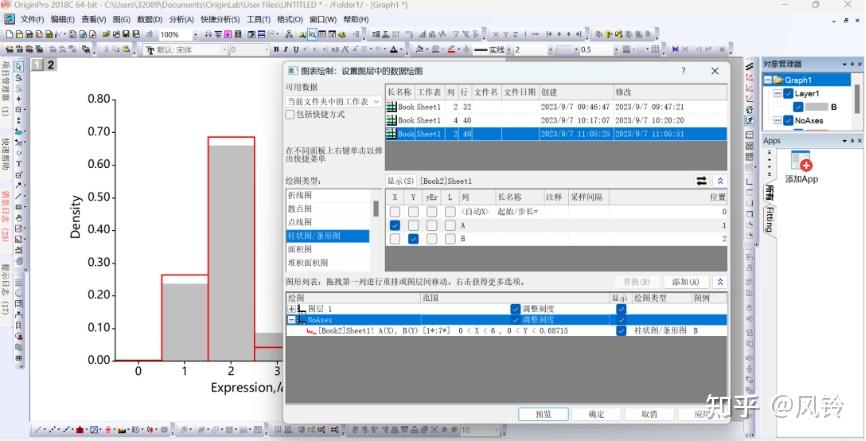Screen dimensions: 866x441
Task: Click layer 2 icon at graph top-left
Action: pos(50,65)
